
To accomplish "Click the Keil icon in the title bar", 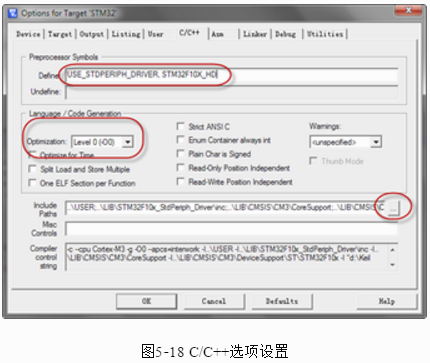I will [13, 13].
